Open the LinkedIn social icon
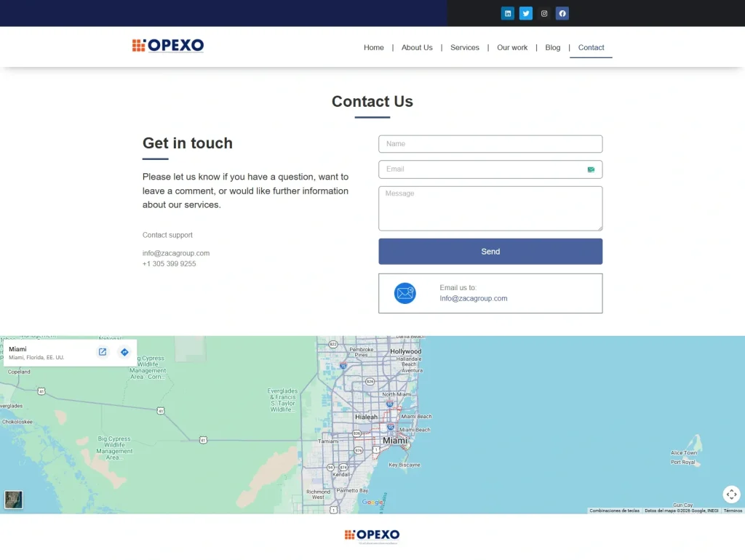The width and height of the screenshot is (745, 560). click(507, 13)
